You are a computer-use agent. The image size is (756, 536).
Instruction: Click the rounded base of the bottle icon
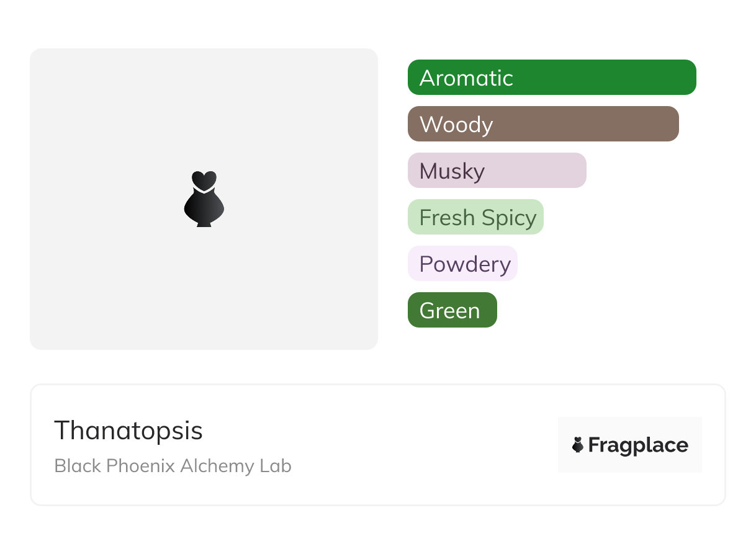204,208
